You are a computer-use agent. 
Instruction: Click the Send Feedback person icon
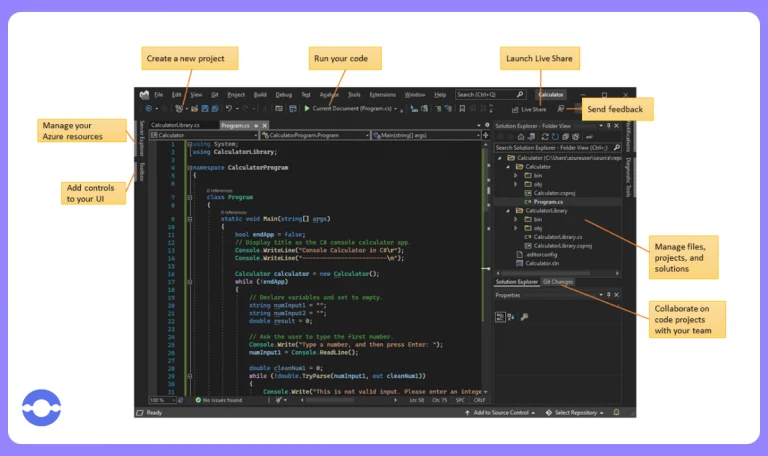click(561, 109)
